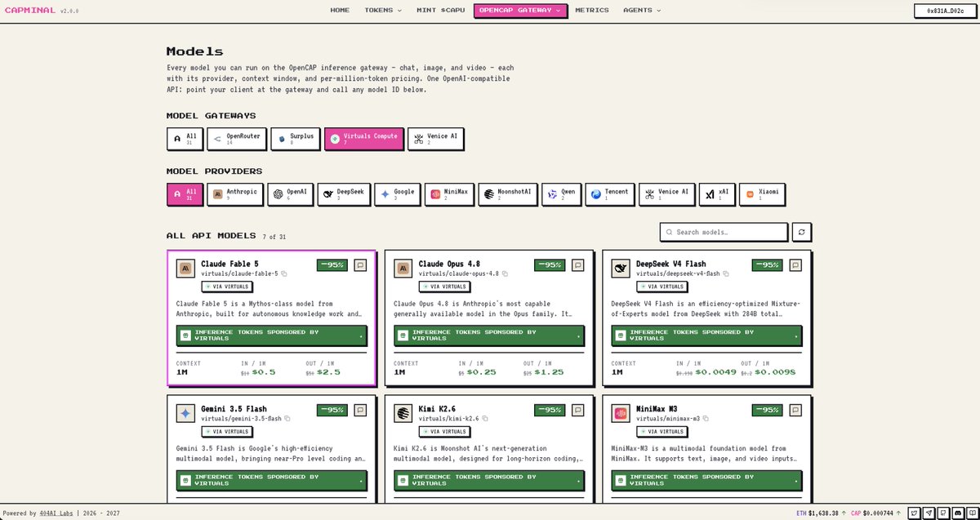Filter providers by OpenAI

click(290, 194)
